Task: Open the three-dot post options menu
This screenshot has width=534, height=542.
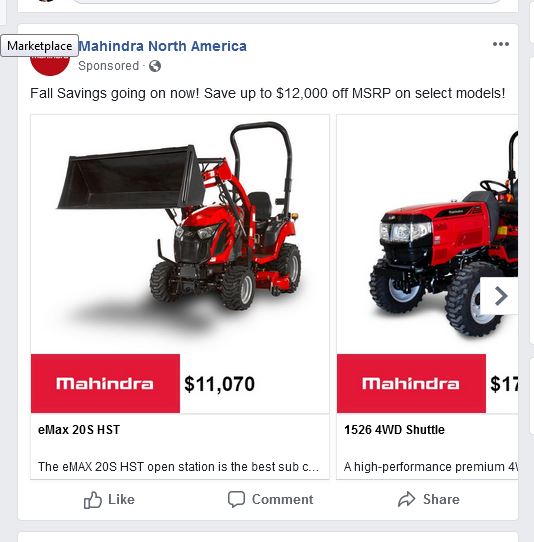Action: [500, 44]
